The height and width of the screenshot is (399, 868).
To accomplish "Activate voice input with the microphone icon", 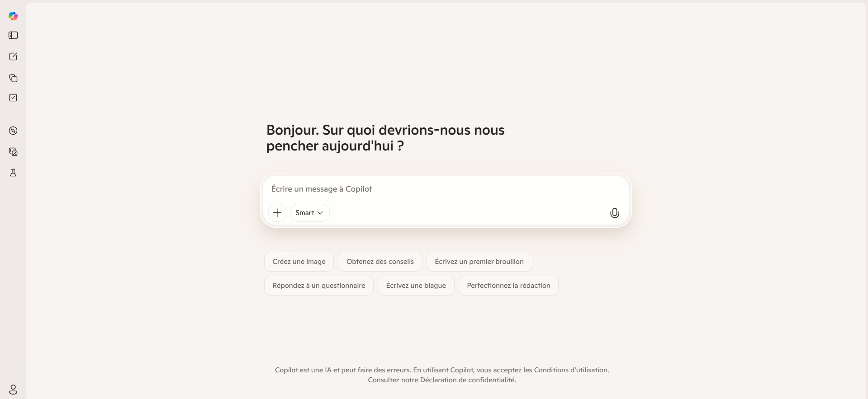I will [x=614, y=212].
